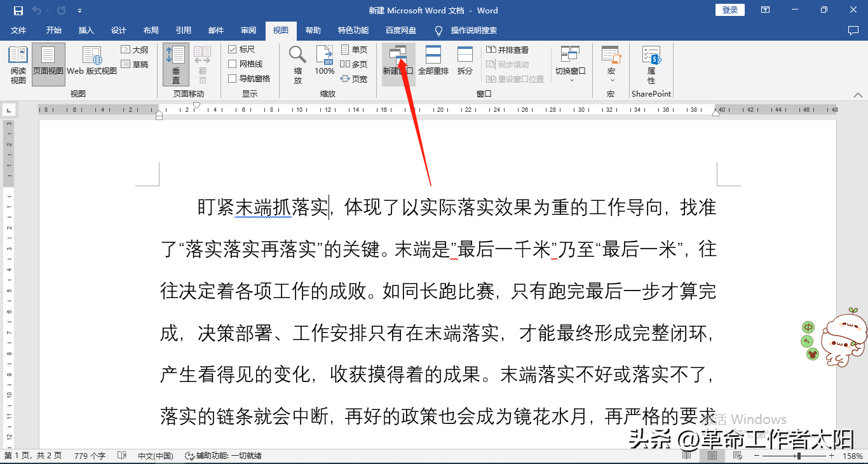Click the word count '779 个字'
The height and width of the screenshot is (464, 868).
click(x=90, y=456)
